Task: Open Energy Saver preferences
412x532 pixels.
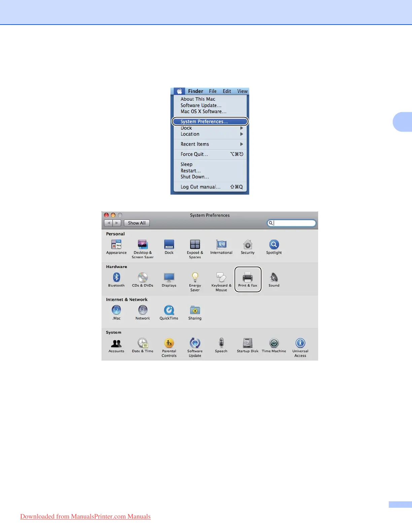Action: point(195,282)
